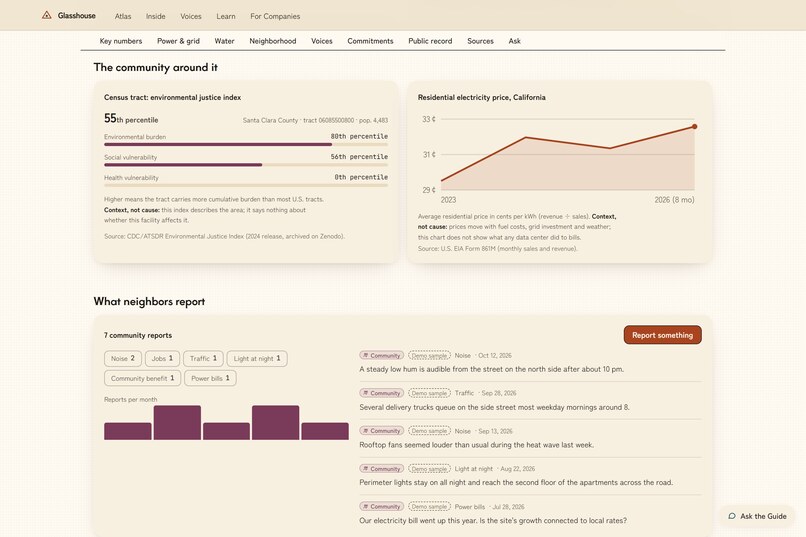This screenshot has height=537, width=806.
Task: Switch to Public record tab
Action: coord(430,41)
